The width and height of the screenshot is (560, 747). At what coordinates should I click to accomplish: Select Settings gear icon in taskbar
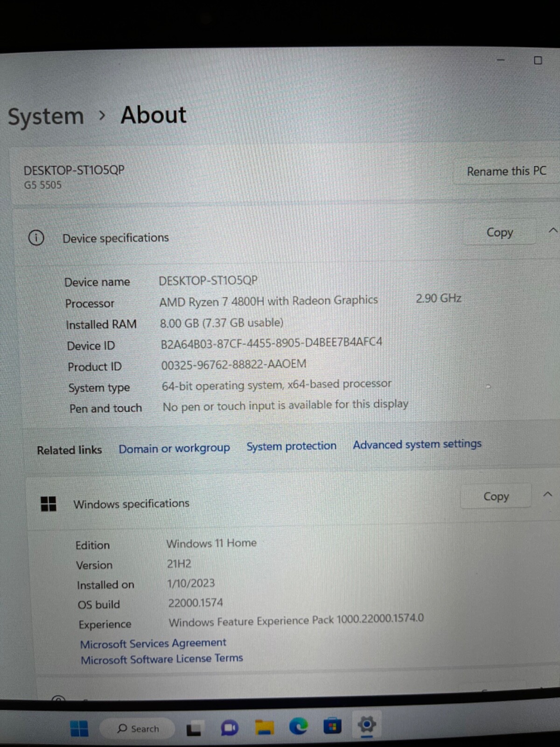click(x=367, y=725)
